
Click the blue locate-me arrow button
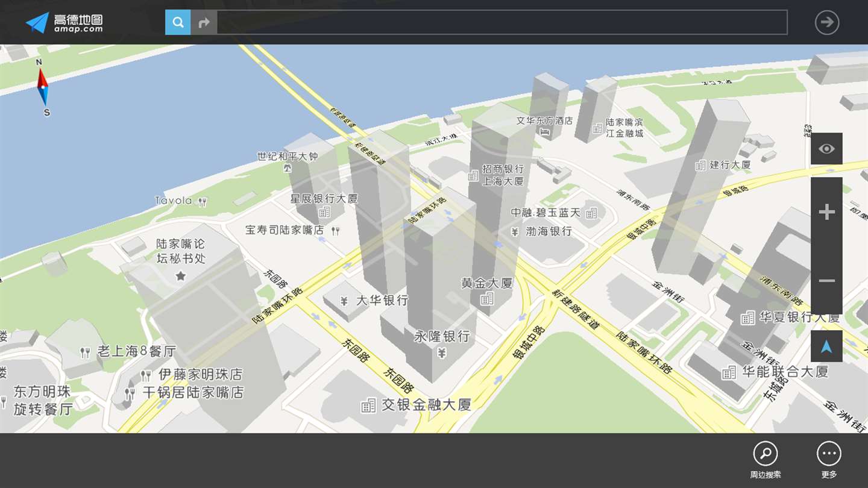826,346
